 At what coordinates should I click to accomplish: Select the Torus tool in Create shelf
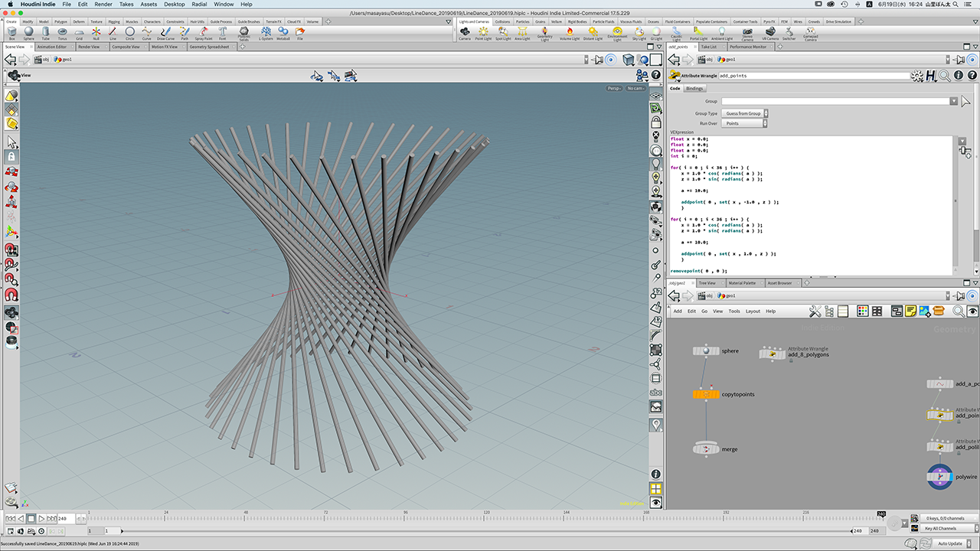click(x=62, y=33)
